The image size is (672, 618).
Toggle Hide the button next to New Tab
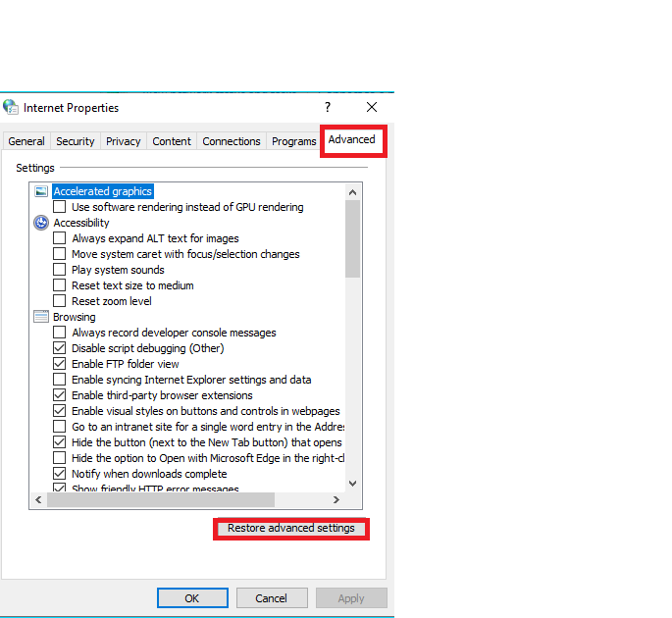point(59,442)
